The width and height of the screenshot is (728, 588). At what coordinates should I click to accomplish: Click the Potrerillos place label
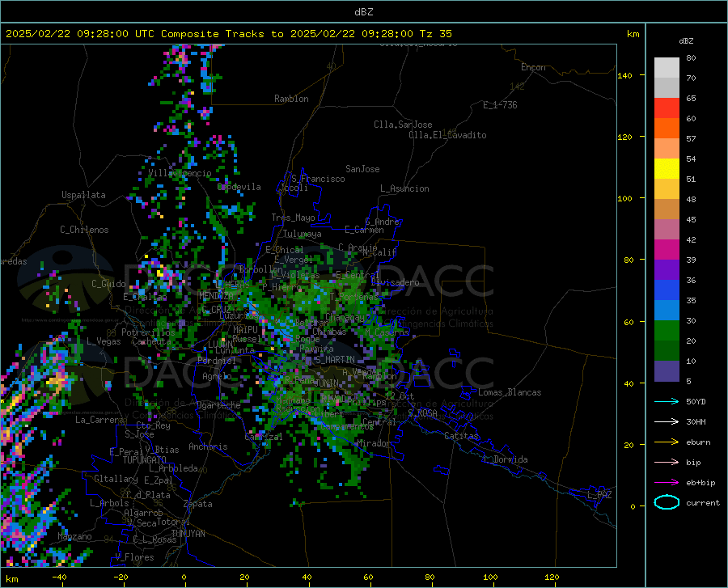click(148, 332)
